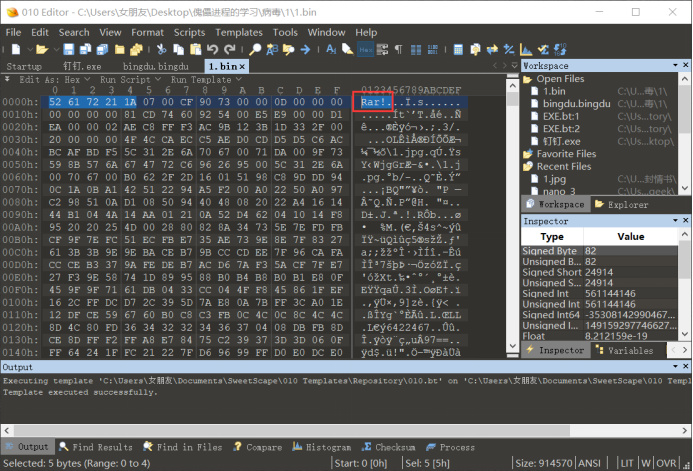Click the Save As icon
This screenshot has height=471, width=693.
click(x=85, y=49)
